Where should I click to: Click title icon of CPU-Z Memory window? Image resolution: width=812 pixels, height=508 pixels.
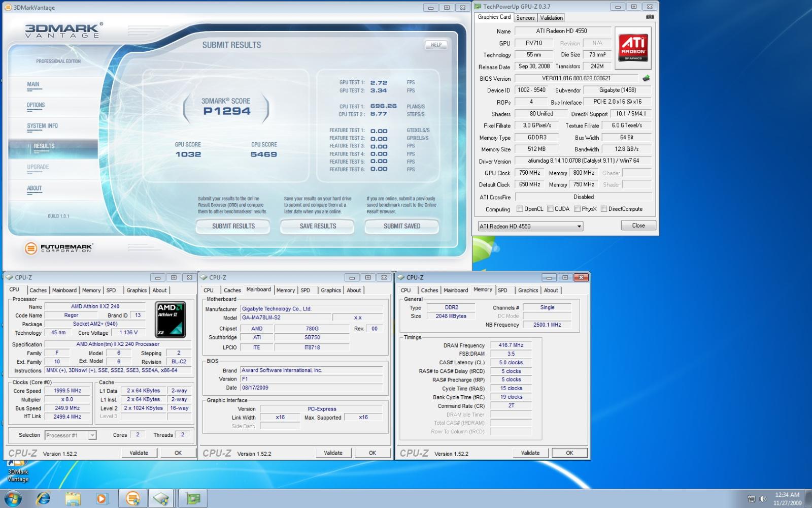(400, 277)
